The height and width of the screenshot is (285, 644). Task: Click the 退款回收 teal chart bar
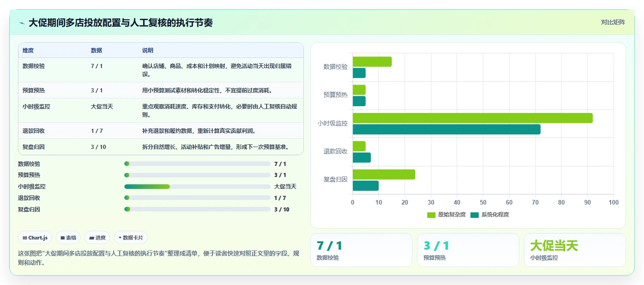[x=362, y=158]
